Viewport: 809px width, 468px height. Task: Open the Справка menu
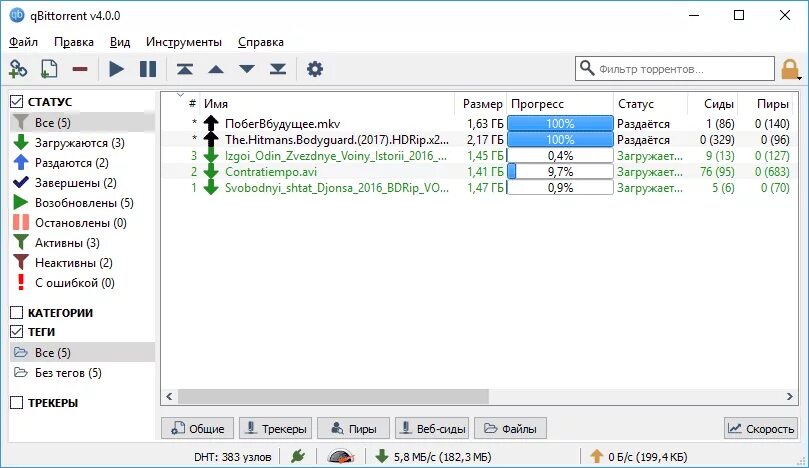tap(261, 42)
